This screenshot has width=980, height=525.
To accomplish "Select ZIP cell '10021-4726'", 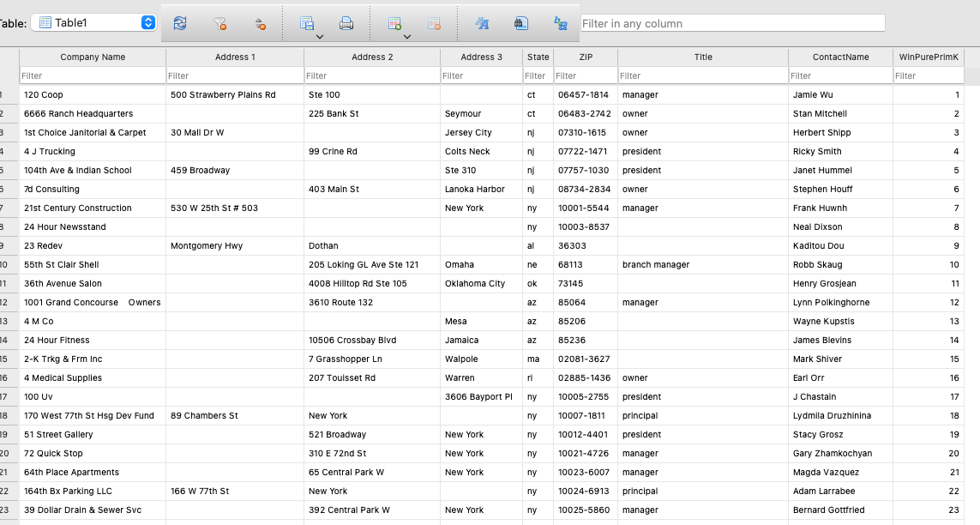I will coord(586,453).
